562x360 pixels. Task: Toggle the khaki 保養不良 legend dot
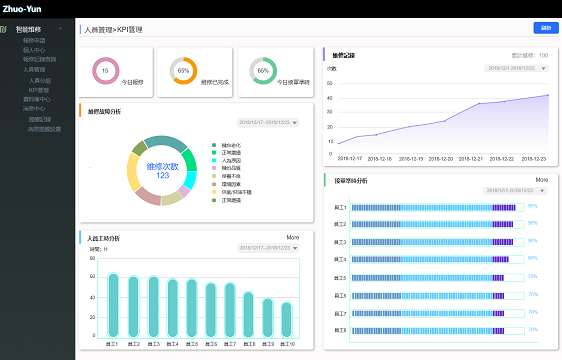pos(214,176)
